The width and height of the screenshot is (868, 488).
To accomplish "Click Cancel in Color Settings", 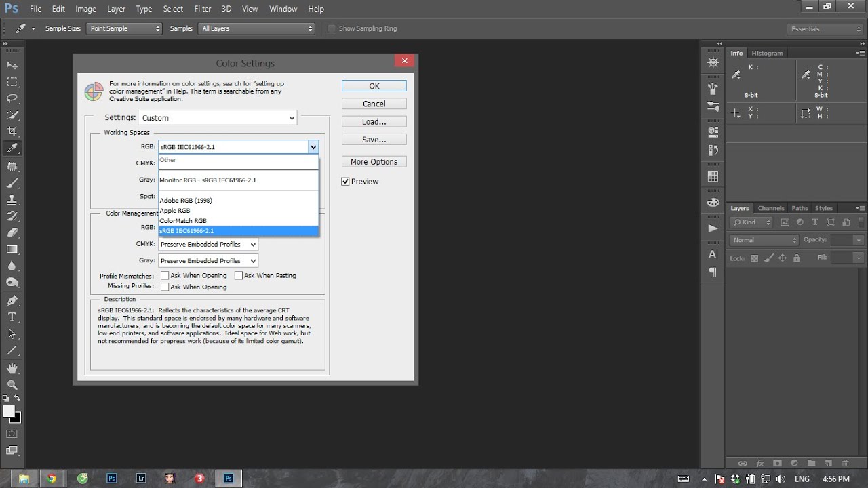I will tap(374, 104).
